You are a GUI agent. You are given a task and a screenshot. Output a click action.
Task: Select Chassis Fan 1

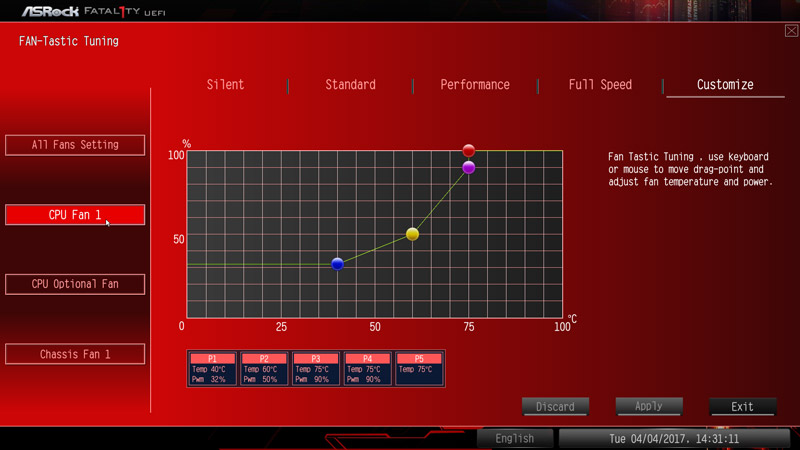pos(75,354)
